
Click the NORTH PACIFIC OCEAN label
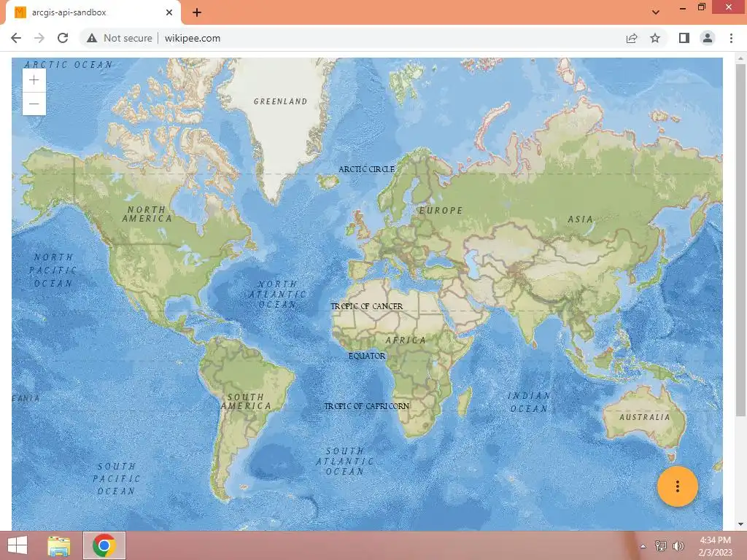[53, 270]
